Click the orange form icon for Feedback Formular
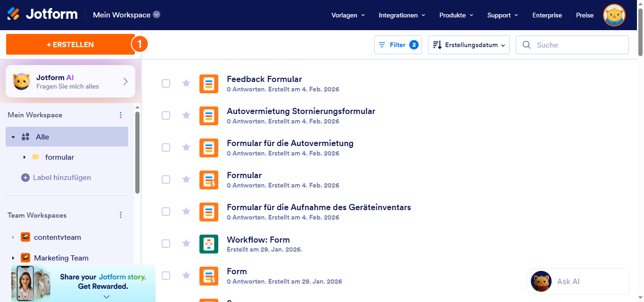 [x=209, y=83]
